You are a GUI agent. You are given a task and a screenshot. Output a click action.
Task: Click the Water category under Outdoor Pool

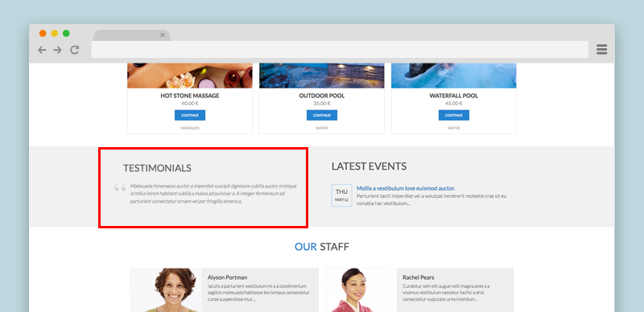coord(321,128)
